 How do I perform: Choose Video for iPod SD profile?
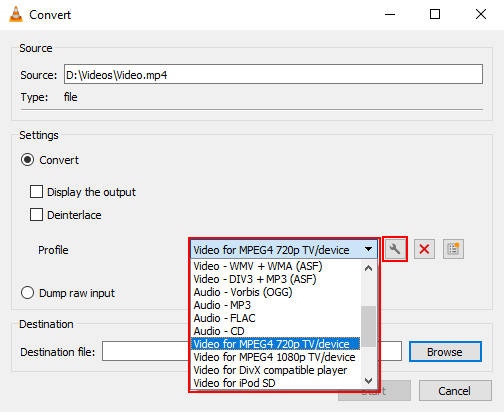coord(275,383)
